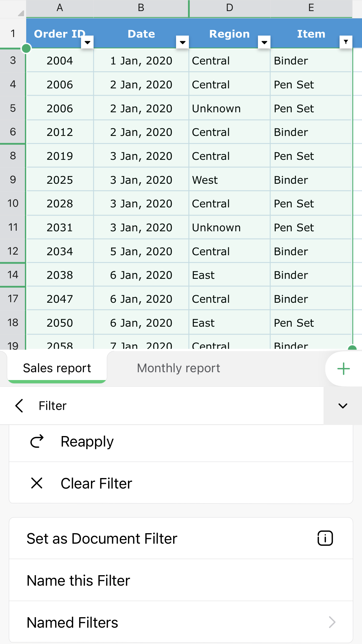
Task: Tap the back arrow beside Filter
Action: pyautogui.click(x=19, y=406)
